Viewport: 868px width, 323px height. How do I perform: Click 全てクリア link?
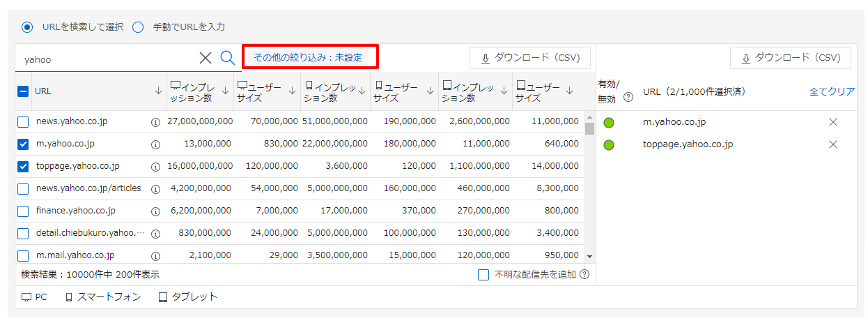pyautogui.click(x=832, y=91)
